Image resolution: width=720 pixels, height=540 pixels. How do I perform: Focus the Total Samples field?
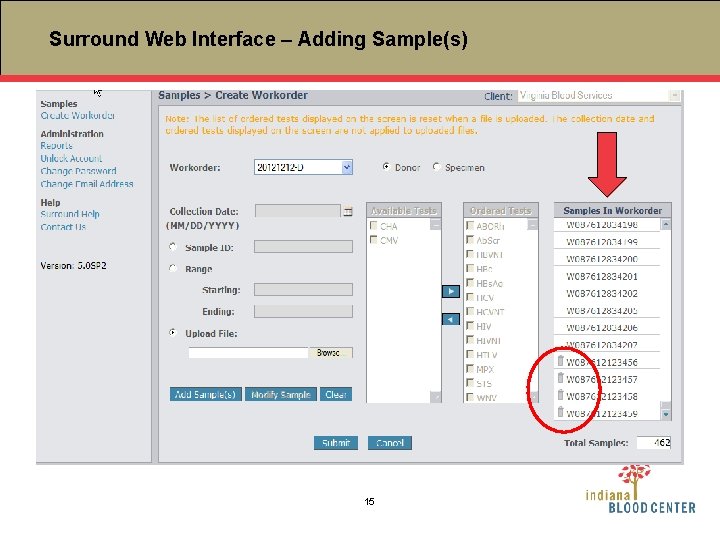(653, 443)
